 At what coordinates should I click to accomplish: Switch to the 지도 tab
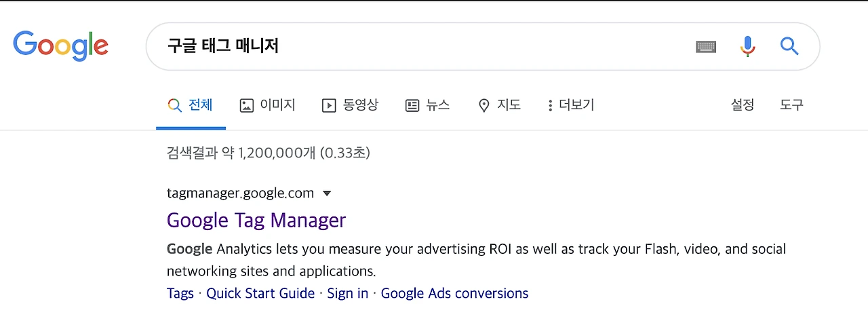[499, 105]
